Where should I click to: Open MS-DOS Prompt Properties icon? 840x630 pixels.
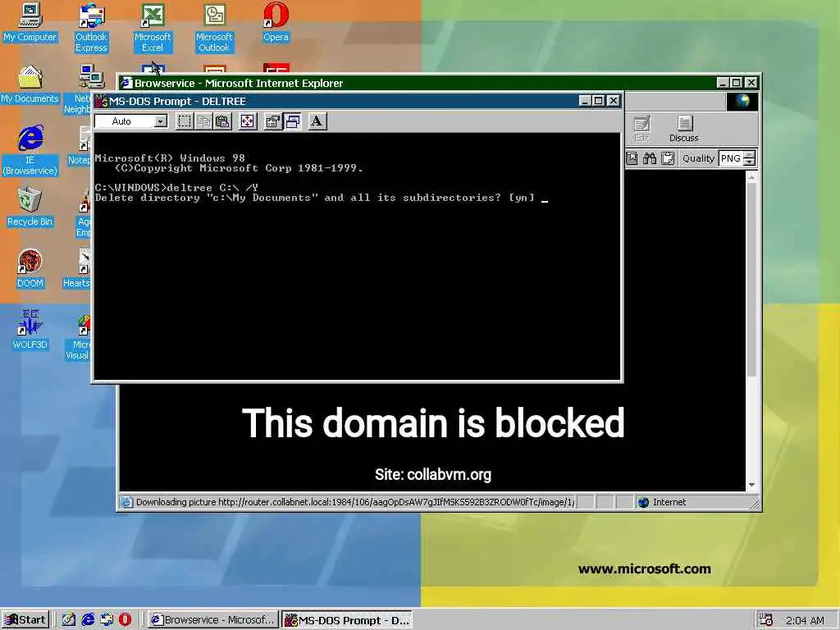click(x=273, y=121)
